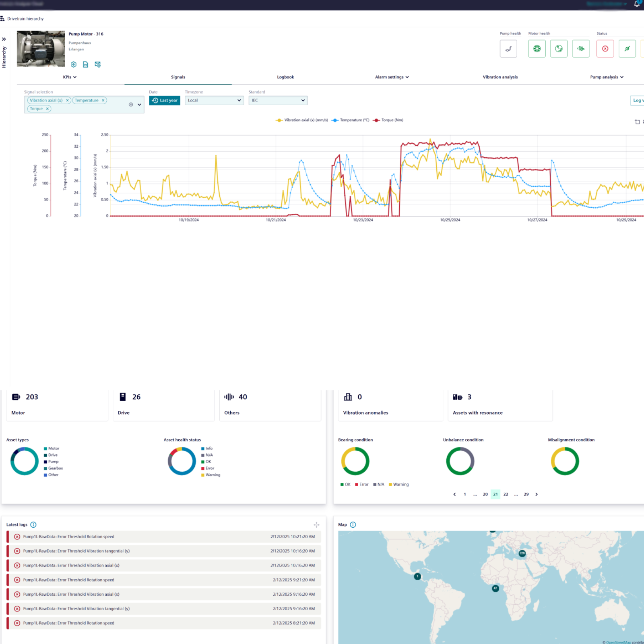Select page 1 in pagination
Screen dimensions: 644x644
point(465,494)
